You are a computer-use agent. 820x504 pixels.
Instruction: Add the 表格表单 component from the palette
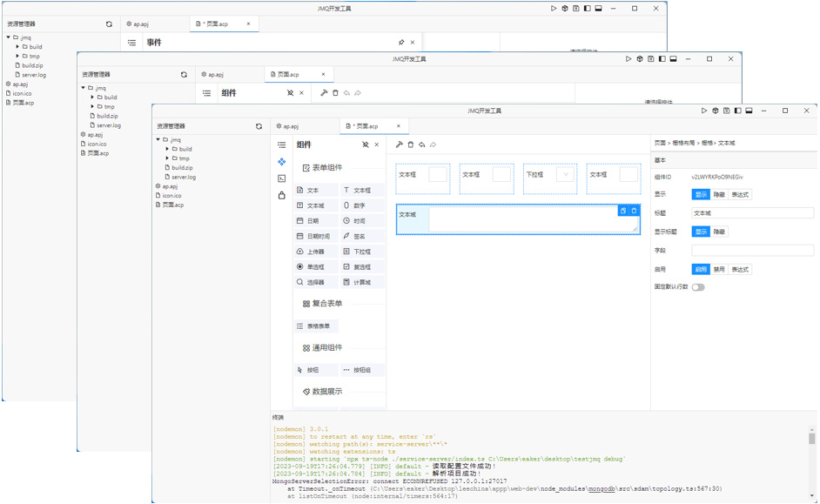(x=316, y=326)
